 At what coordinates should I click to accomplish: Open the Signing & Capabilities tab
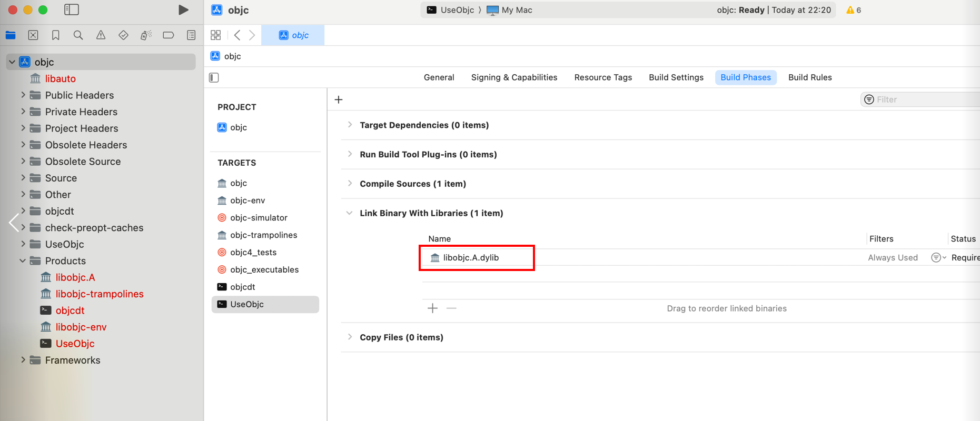[514, 77]
